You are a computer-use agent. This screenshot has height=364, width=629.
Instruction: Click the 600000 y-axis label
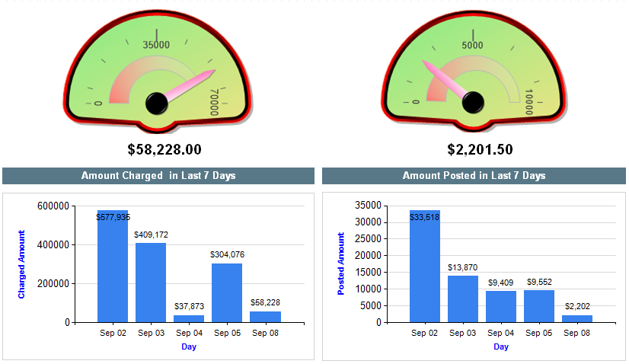[53, 206]
